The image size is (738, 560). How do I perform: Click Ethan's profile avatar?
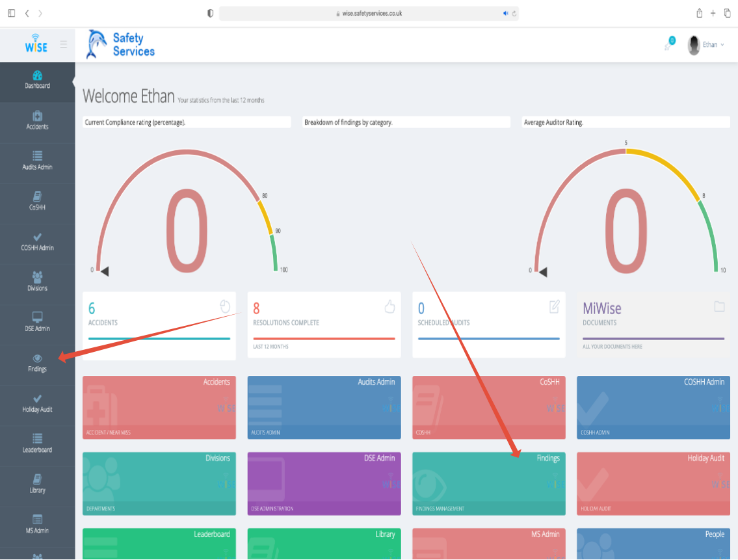pyautogui.click(x=694, y=46)
